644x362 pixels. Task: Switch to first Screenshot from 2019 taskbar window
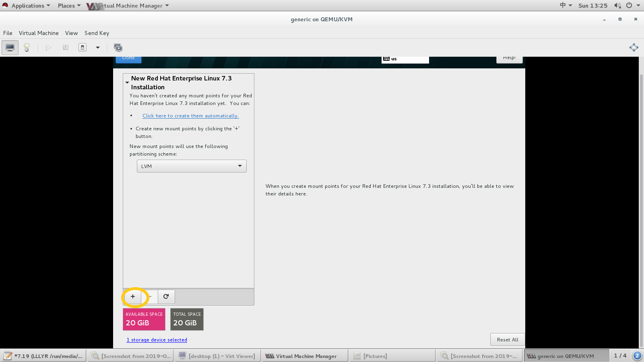click(x=131, y=356)
